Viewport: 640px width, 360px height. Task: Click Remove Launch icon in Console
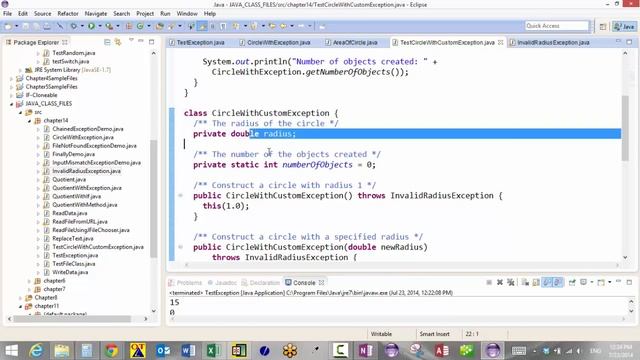(500, 282)
